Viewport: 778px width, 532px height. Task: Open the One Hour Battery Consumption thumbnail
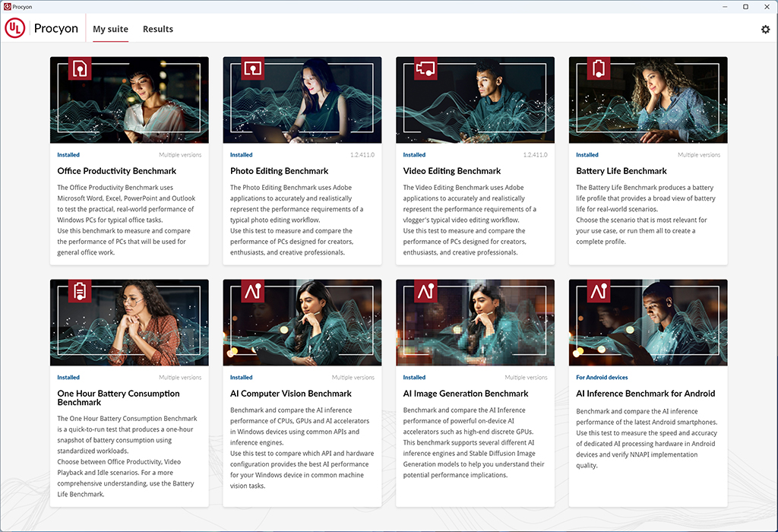click(x=129, y=322)
